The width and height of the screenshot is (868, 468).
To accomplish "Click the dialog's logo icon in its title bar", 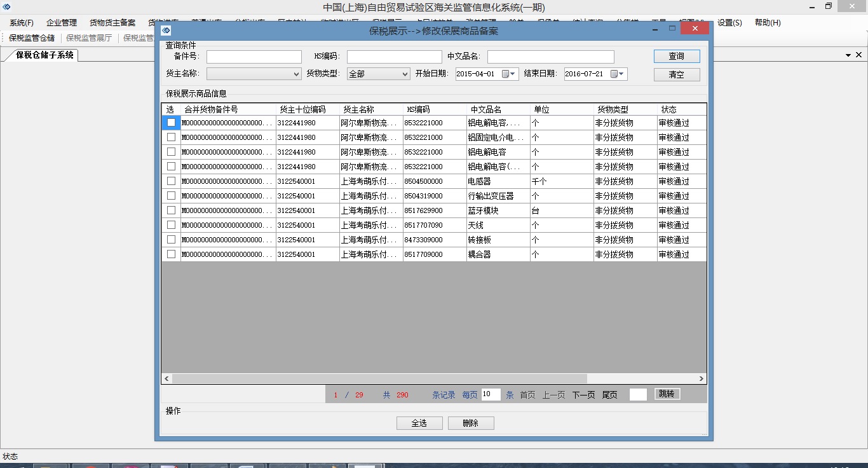I will [x=166, y=30].
